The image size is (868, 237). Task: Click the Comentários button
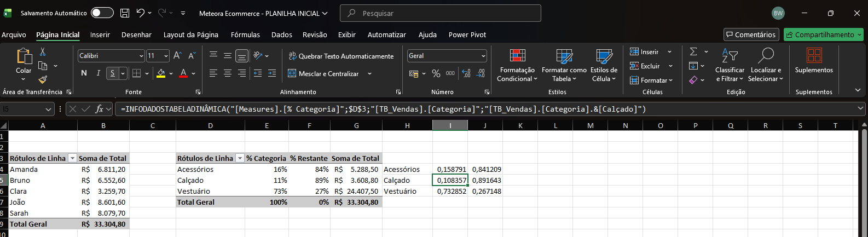751,34
